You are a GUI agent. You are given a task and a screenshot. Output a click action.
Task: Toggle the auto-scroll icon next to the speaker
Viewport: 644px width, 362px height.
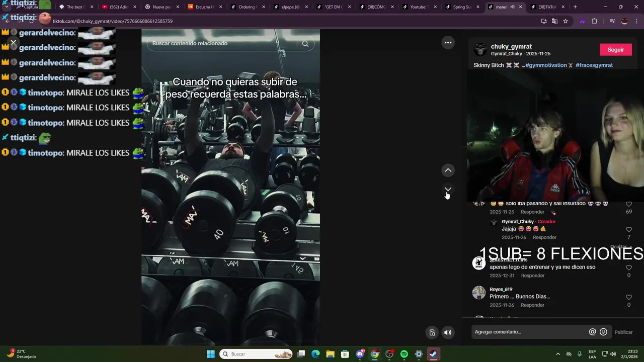[x=432, y=332]
